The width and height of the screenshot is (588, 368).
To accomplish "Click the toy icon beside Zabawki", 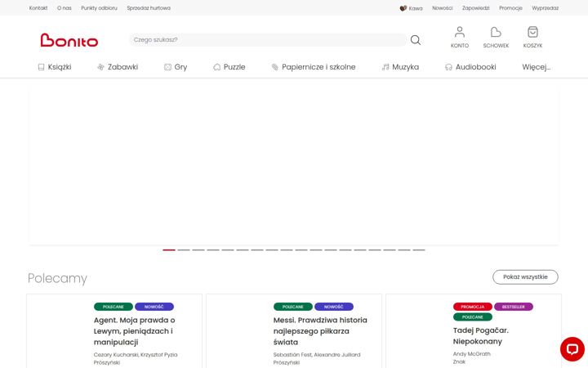I will point(100,67).
